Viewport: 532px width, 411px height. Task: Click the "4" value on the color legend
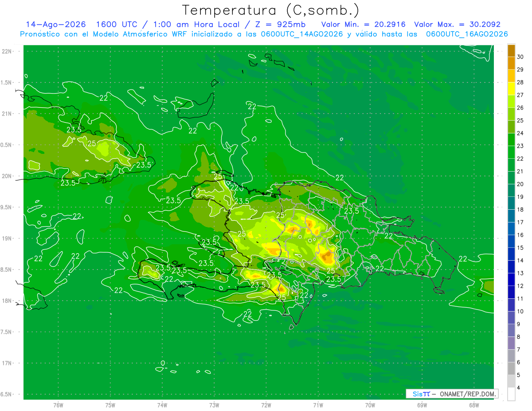519,388
